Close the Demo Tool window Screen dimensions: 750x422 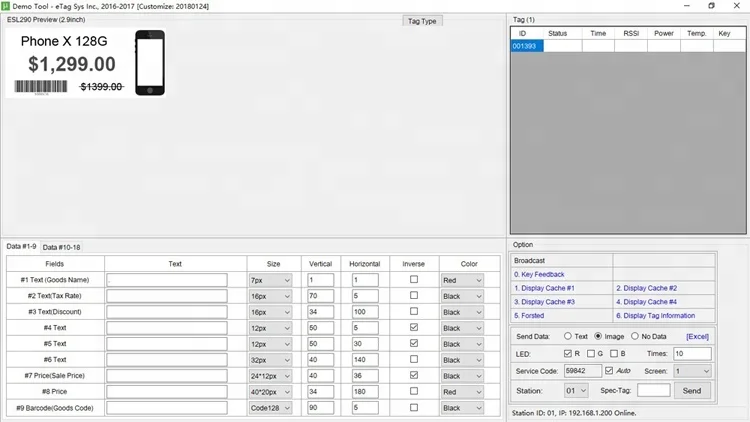(x=738, y=6)
